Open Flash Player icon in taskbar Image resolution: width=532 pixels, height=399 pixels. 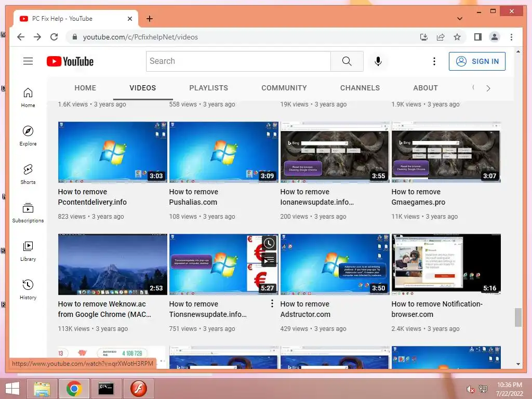click(138, 389)
